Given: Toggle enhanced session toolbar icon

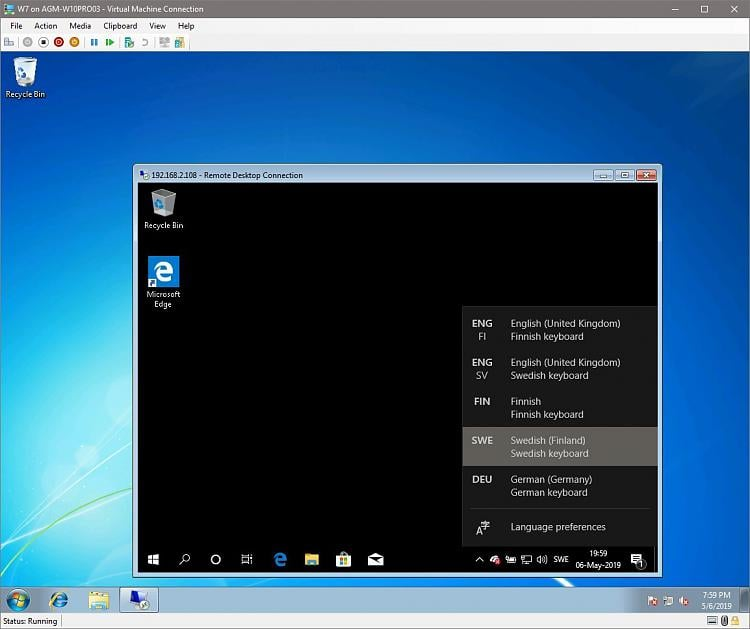Looking at the screenshot, I should pos(164,43).
